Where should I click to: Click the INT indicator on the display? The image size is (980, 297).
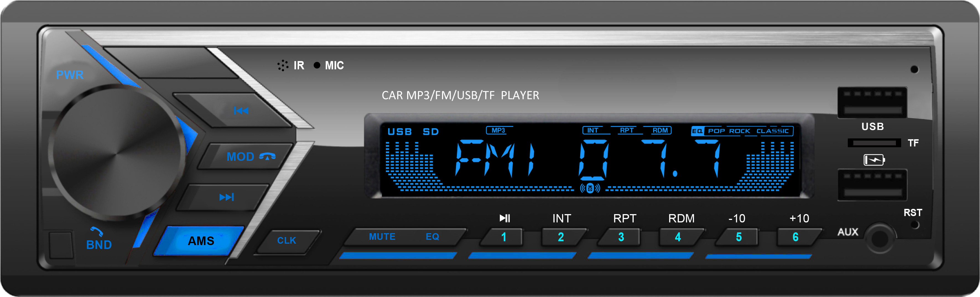click(x=593, y=130)
